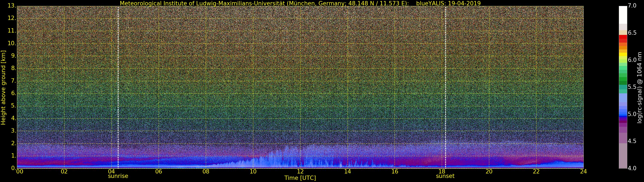Click time tick label '18'

pyautogui.click(x=442, y=172)
